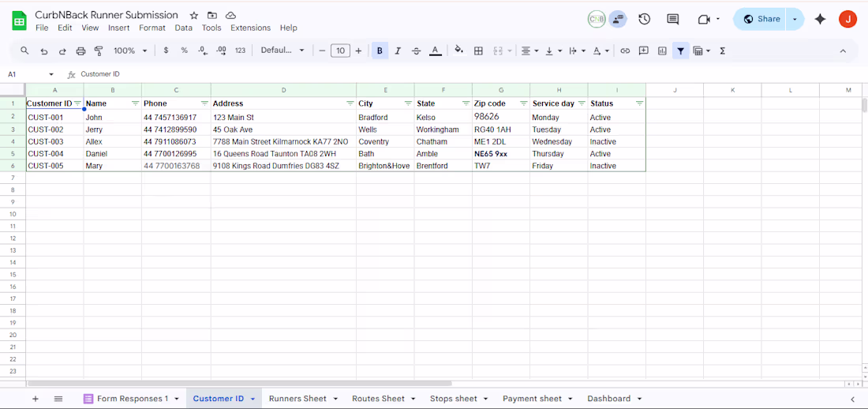The image size is (868, 409).
Task: Decrease font size with minus button
Action: click(322, 51)
